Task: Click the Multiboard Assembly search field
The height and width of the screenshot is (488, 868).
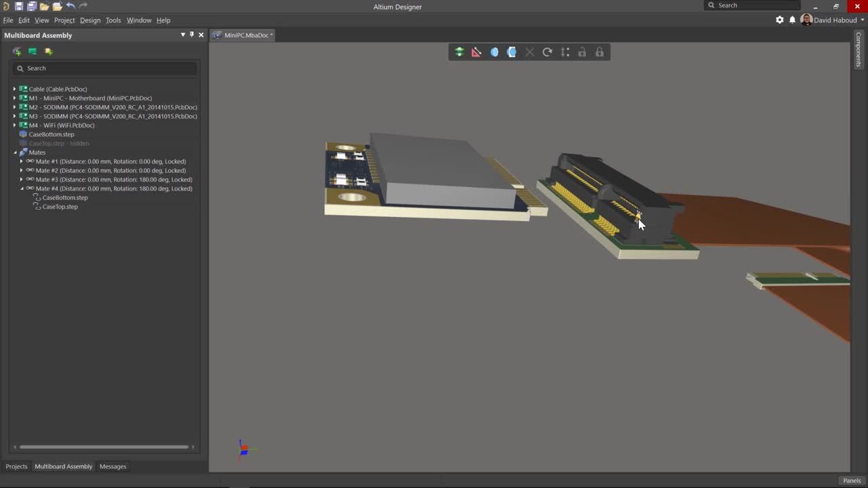Action: pyautogui.click(x=108, y=68)
